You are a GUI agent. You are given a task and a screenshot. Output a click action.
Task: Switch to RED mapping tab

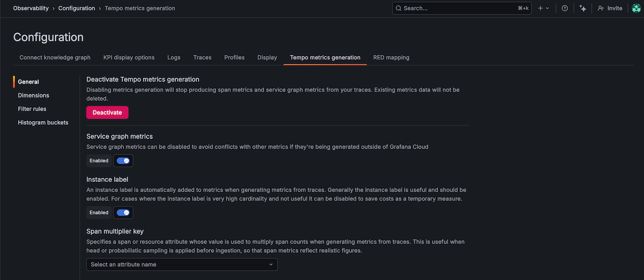(x=391, y=57)
